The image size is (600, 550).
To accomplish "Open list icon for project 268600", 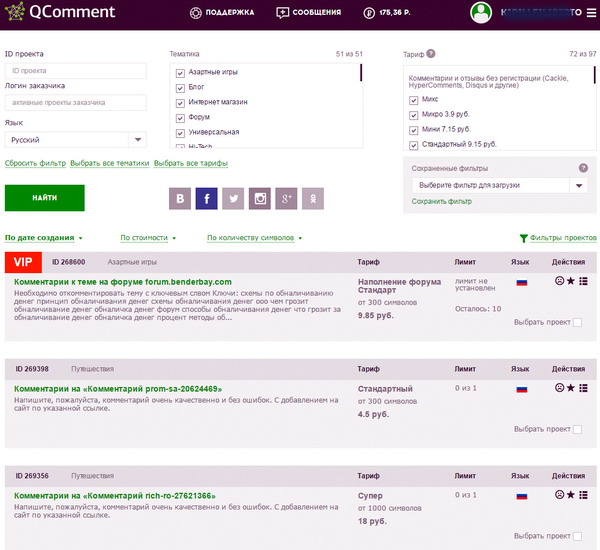I will tap(583, 281).
